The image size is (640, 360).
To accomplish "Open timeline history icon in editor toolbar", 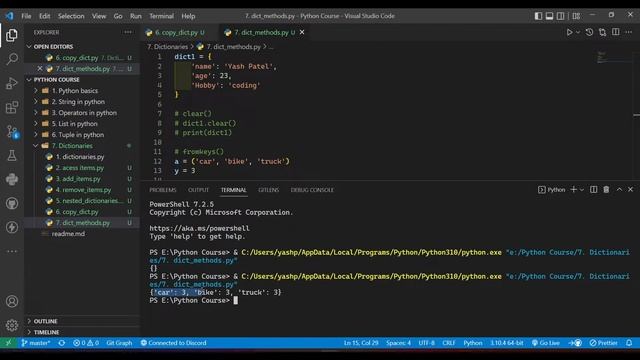I will (x=589, y=32).
